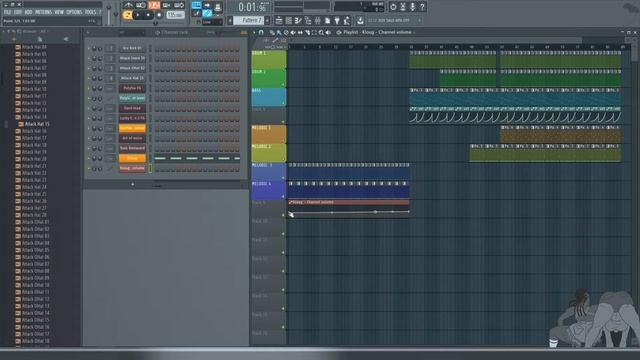640x360 pixels.
Task: Toggle mute LED for first channel rack row
Action: (x=89, y=49)
